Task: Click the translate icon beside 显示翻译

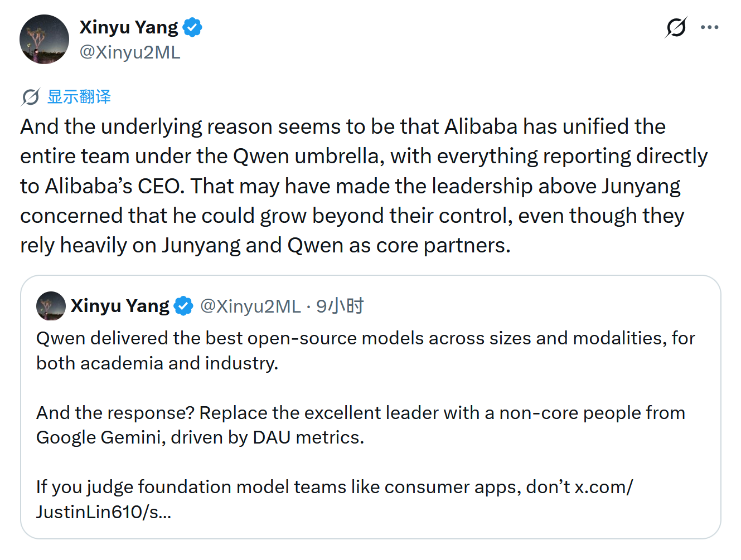Action: coord(31,97)
